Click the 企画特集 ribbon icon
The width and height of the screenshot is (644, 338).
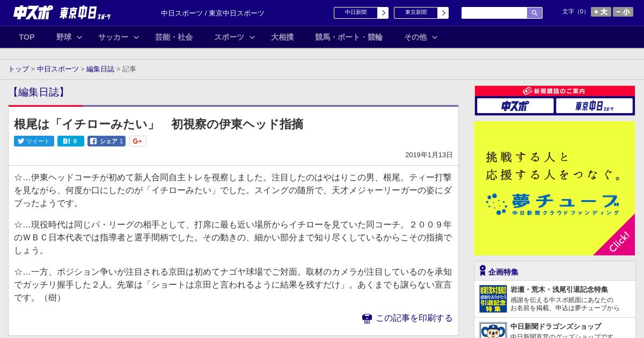[482, 270]
